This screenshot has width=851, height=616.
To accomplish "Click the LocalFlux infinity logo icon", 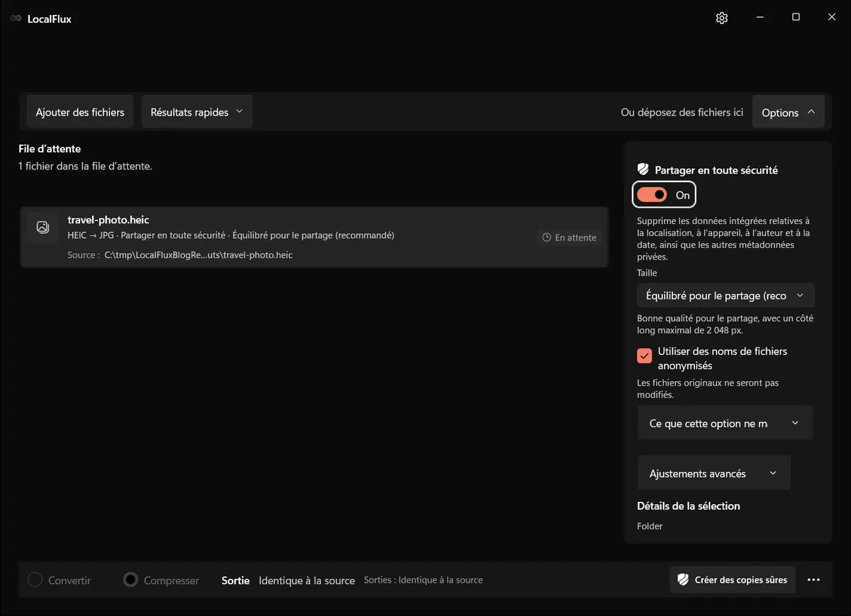I will (x=16, y=18).
